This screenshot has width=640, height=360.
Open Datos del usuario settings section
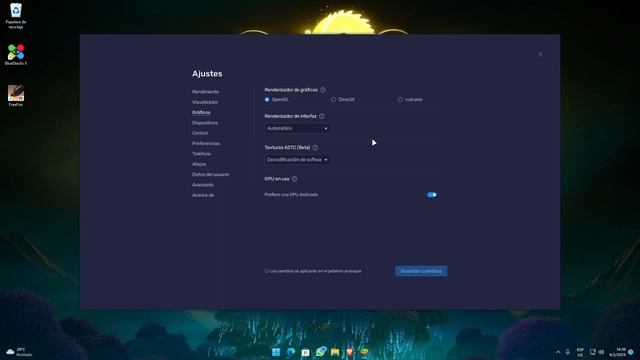pyautogui.click(x=211, y=175)
